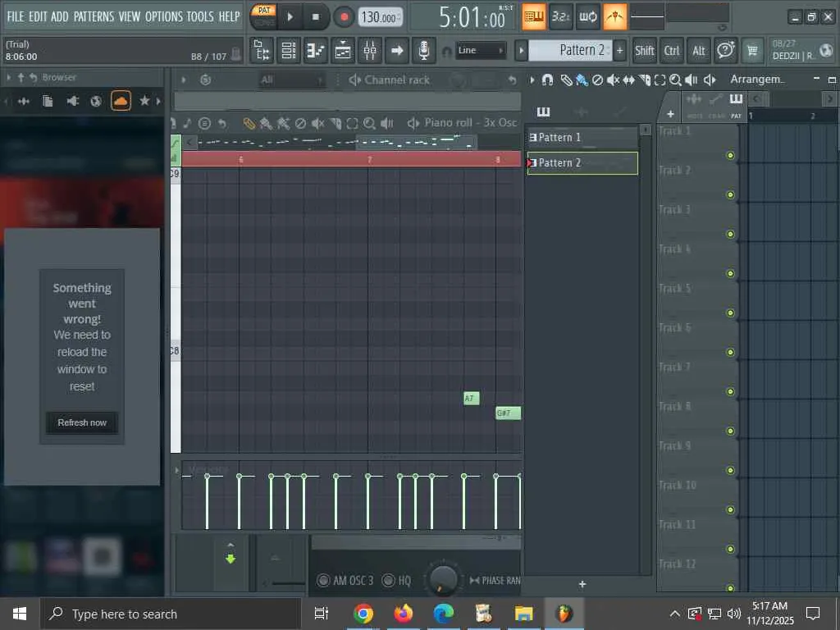Expand the channel rack menu arrow

coord(183,80)
